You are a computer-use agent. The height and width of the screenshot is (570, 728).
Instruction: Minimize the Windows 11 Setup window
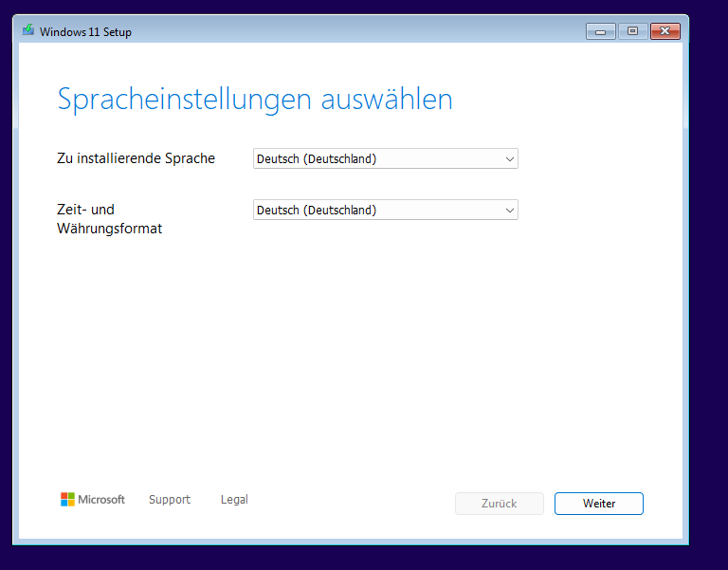pyautogui.click(x=600, y=31)
